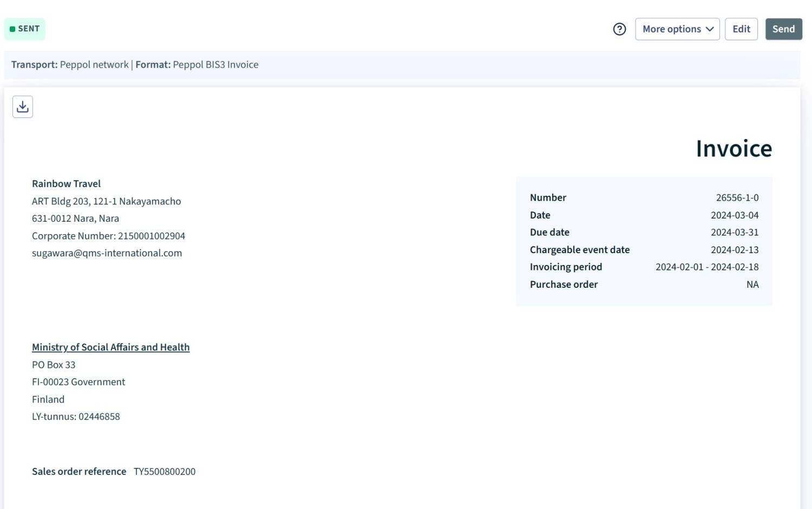
Task: Click the Purchase order NA value
Action: coord(752,285)
